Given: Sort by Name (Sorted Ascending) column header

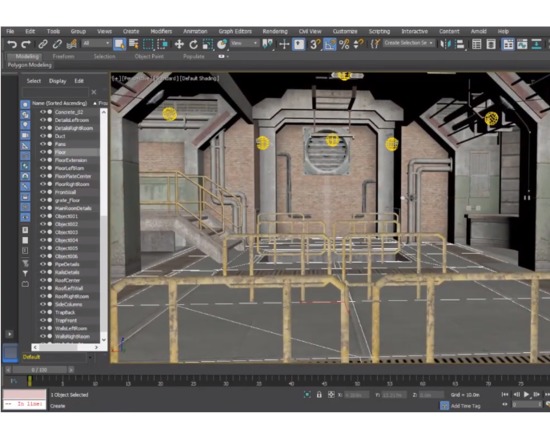Looking at the screenshot, I should tap(60, 103).
